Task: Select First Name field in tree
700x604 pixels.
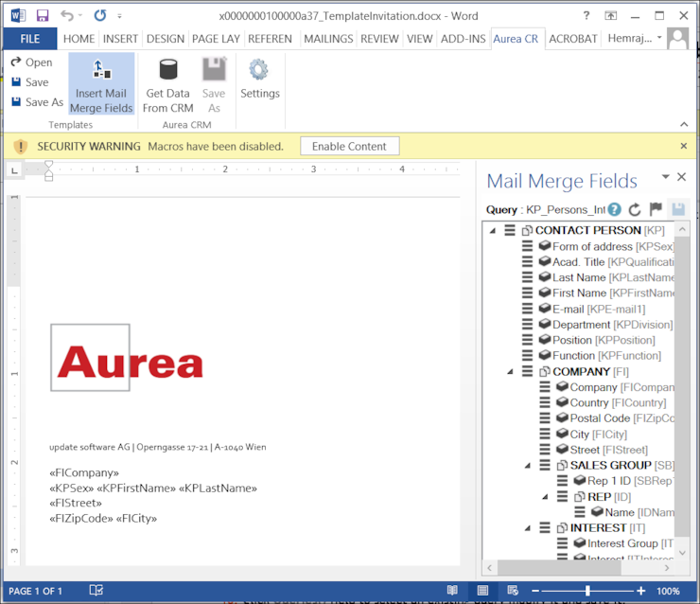Action: (613, 293)
